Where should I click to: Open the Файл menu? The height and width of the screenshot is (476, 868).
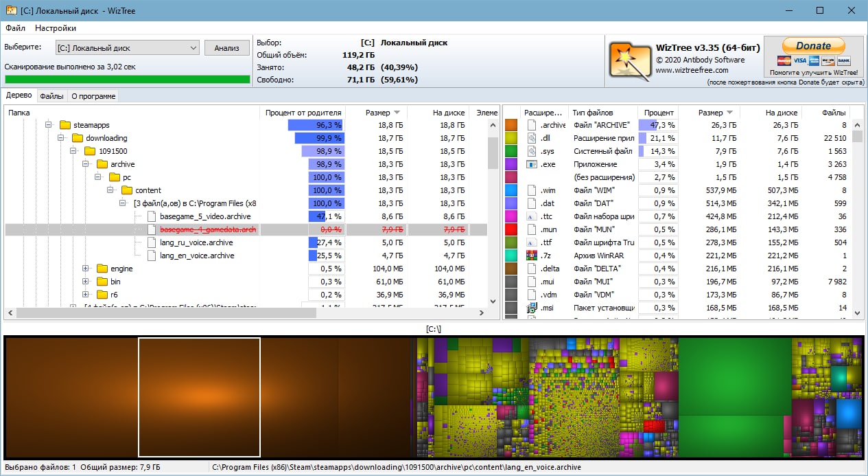click(15, 28)
